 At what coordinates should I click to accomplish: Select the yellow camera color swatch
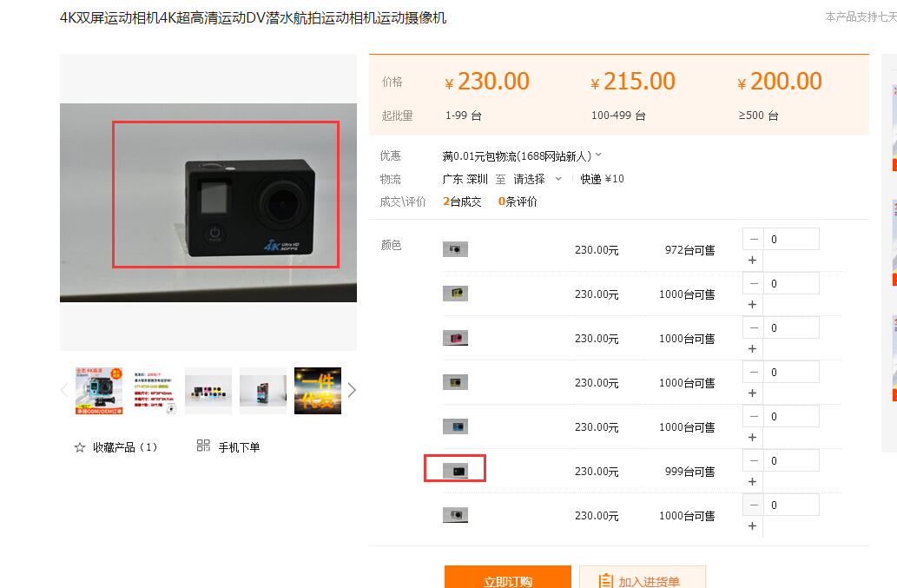455,294
